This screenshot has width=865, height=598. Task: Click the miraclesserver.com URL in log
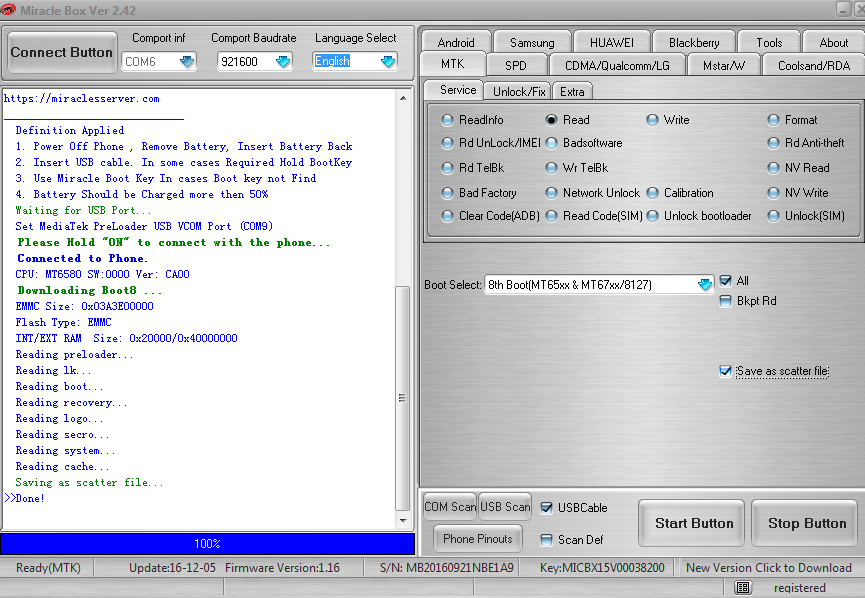pos(82,99)
